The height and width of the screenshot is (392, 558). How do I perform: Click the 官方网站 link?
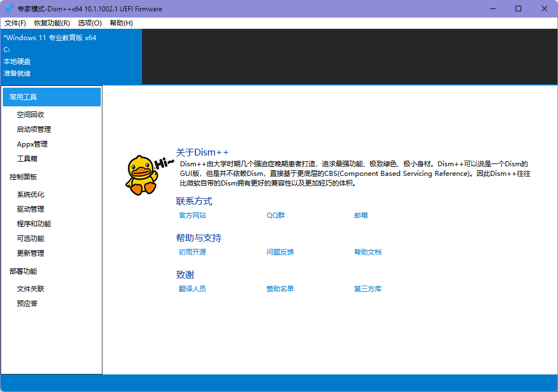tap(192, 216)
